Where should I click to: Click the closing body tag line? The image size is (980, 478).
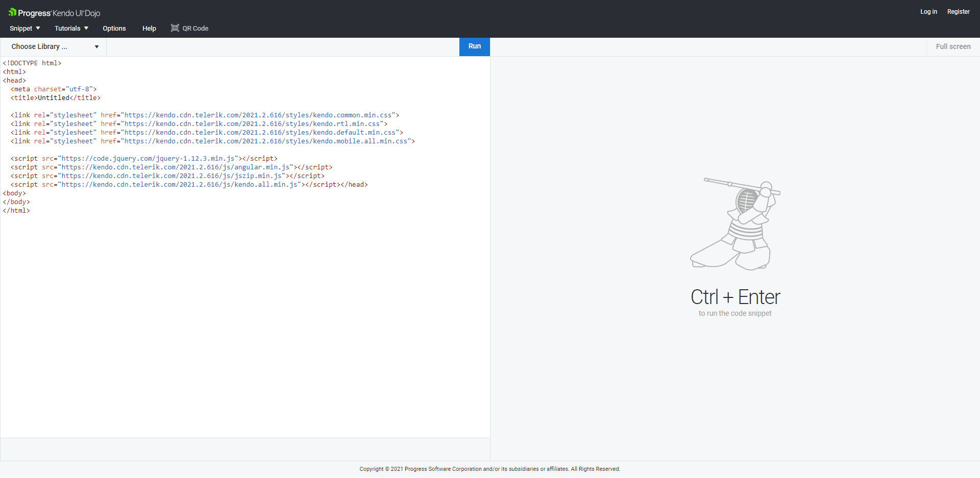coord(16,202)
